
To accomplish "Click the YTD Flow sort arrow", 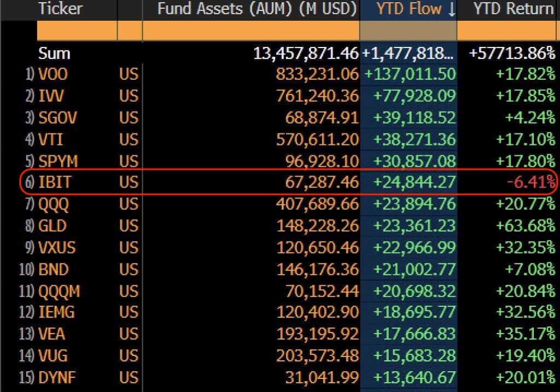I will [x=452, y=9].
